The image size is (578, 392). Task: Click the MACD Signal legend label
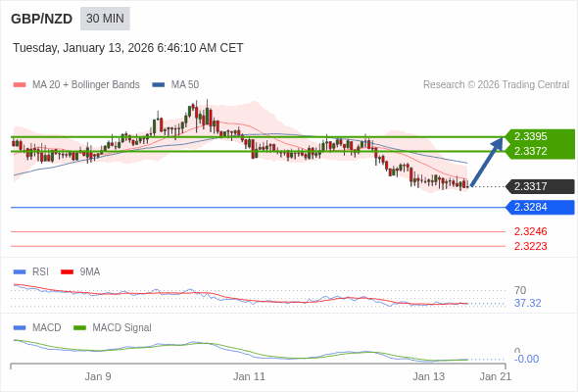[122, 328]
